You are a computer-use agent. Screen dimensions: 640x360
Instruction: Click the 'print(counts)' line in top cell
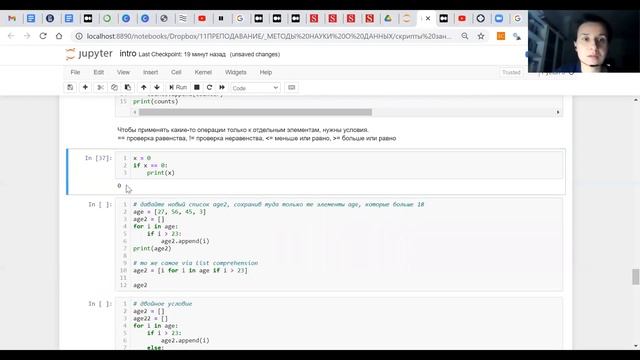156,101
